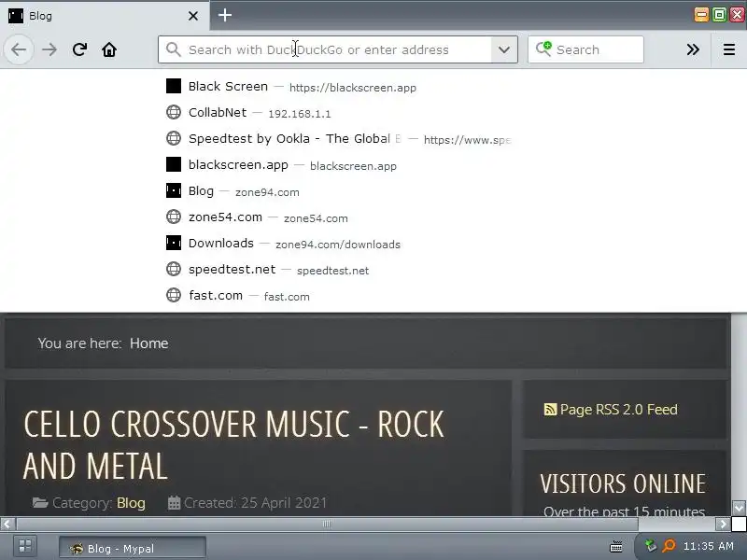Open the home page via house icon

click(109, 49)
